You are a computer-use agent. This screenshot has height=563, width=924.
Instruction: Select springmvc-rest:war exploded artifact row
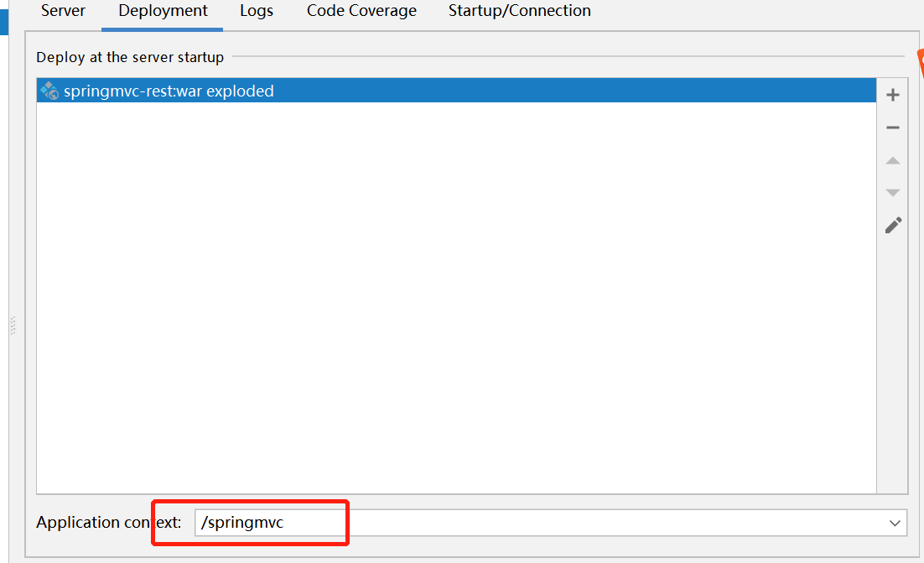pos(456,91)
